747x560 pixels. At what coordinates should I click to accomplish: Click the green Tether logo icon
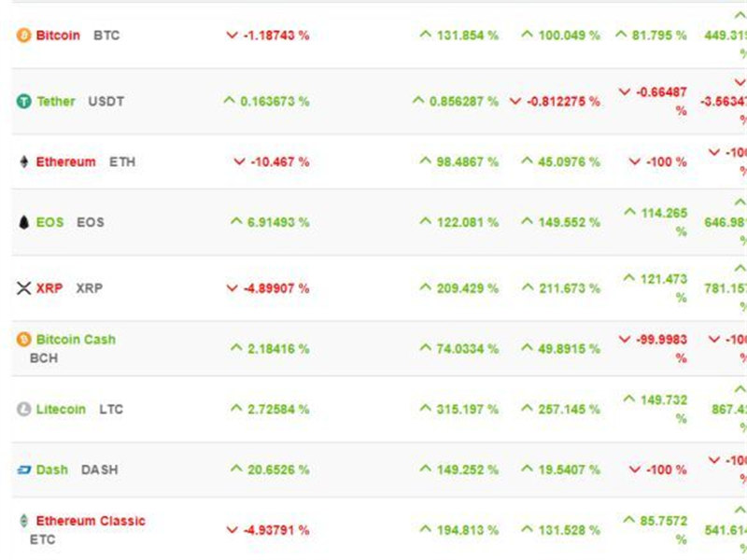pos(24,102)
